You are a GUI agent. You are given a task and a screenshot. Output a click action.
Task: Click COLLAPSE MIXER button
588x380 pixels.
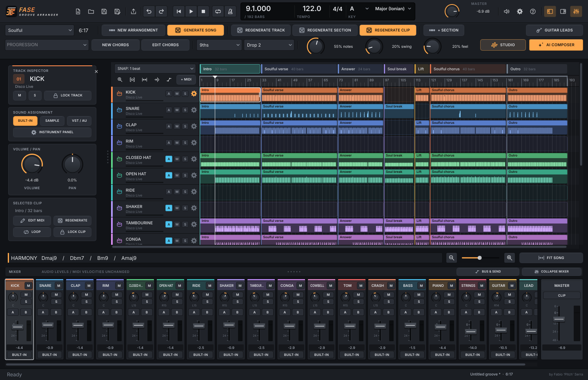click(551, 272)
